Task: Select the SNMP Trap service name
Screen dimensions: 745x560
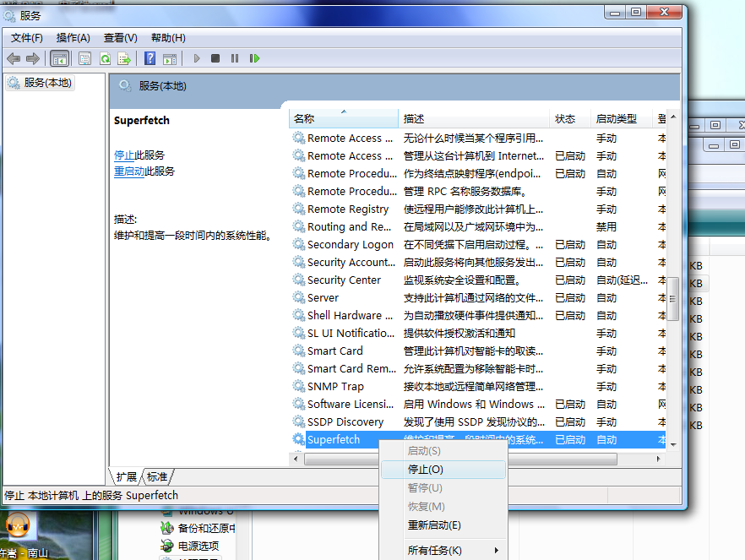Action: point(335,387)
